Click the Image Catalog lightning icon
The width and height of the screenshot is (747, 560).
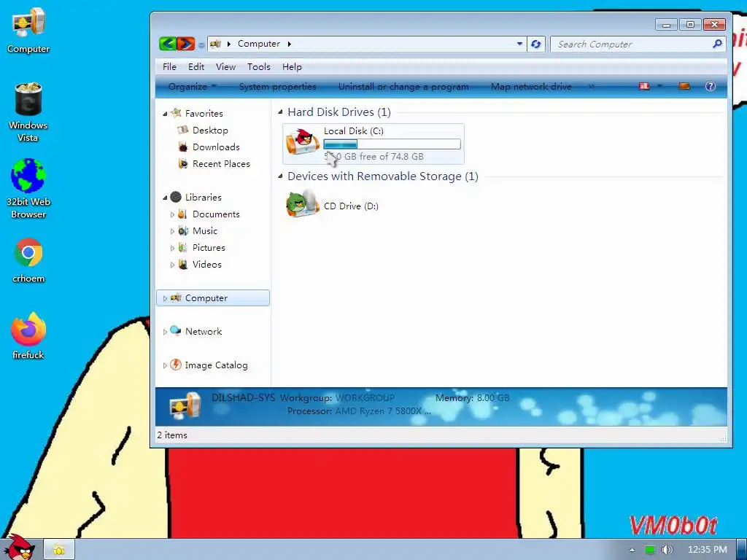tap(176, 365)
